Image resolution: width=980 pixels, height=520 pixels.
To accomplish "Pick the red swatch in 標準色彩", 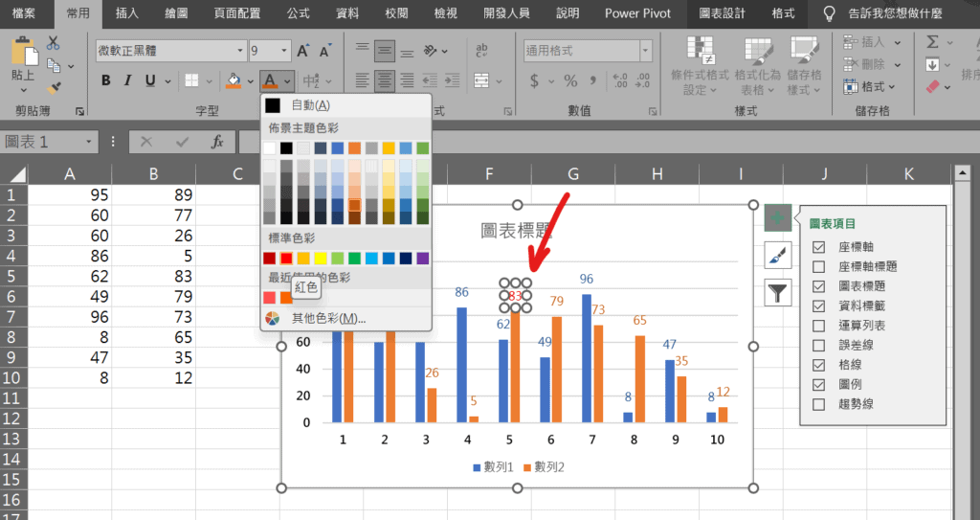I will pos(286,259).
